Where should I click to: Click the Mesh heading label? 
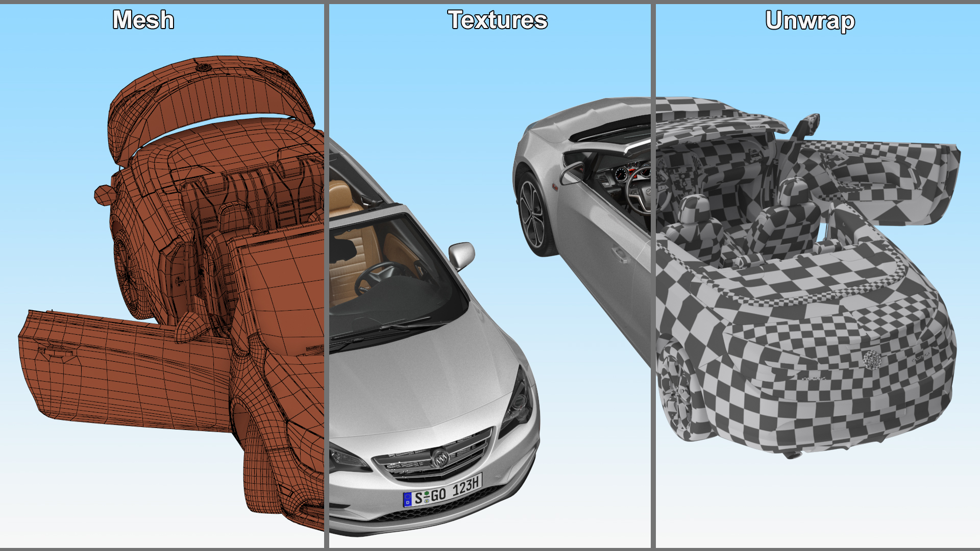[x=143, y=20]
